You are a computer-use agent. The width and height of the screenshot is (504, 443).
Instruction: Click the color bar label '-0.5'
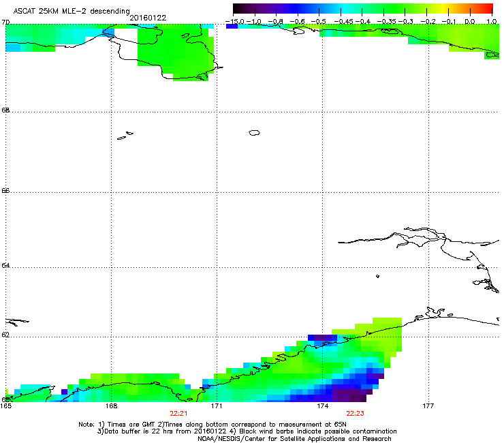point(319,21)
